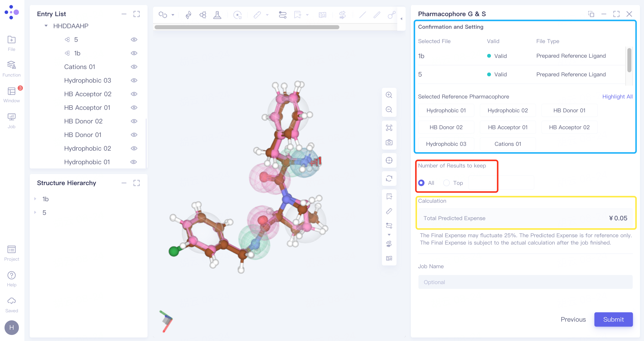This screenshot has height=341, width=644.
Task: Select the atom selection cursor tool
Action: pyautogui.click(x=237, y=15)
